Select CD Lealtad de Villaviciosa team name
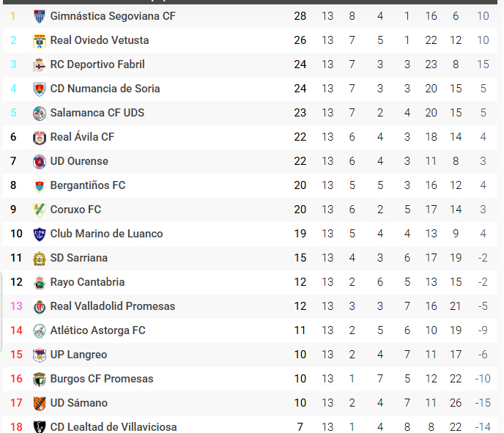504x433 pixels. (113, 427)
